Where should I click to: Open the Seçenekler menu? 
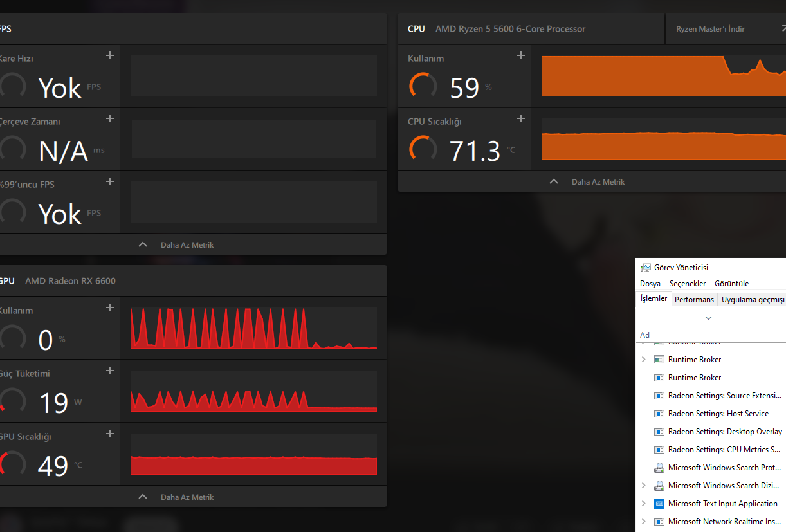(x=688, y=284)
